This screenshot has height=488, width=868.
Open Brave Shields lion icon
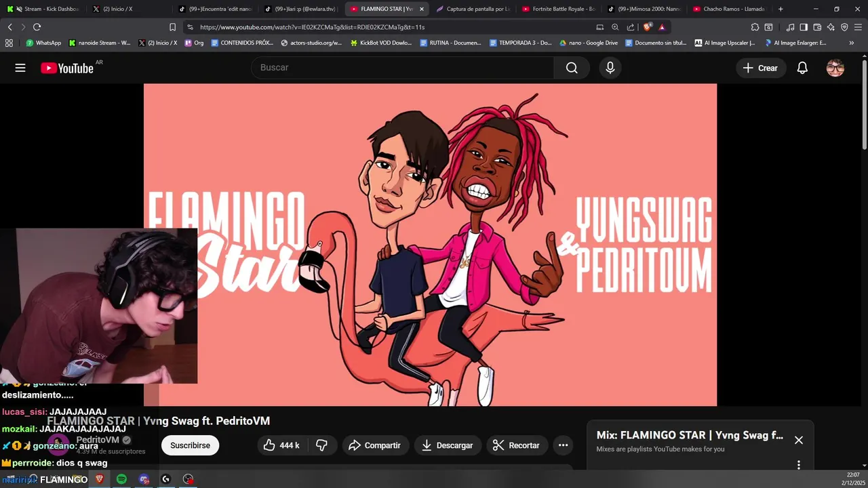pyautogui.click(x=648, y=27)
